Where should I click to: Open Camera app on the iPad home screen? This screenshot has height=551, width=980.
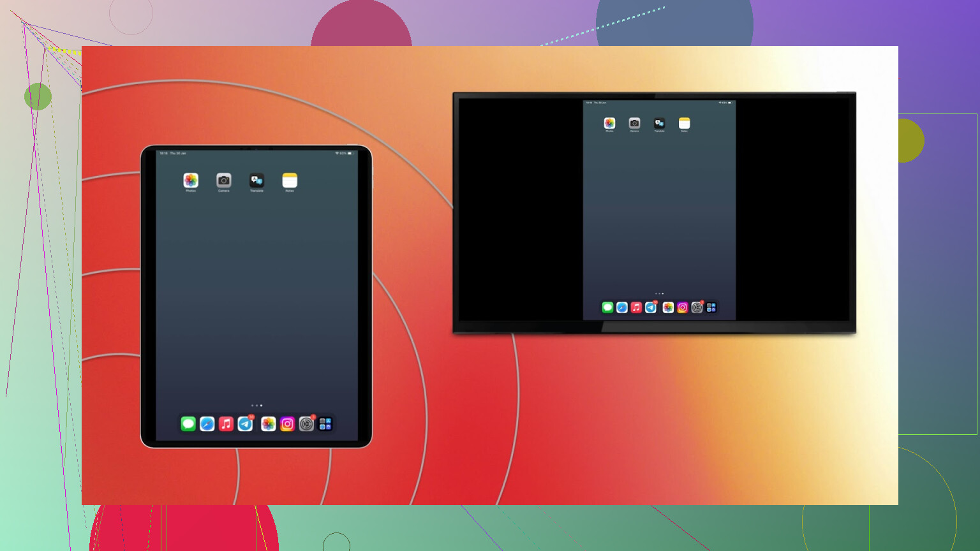(x=223, y=180)
